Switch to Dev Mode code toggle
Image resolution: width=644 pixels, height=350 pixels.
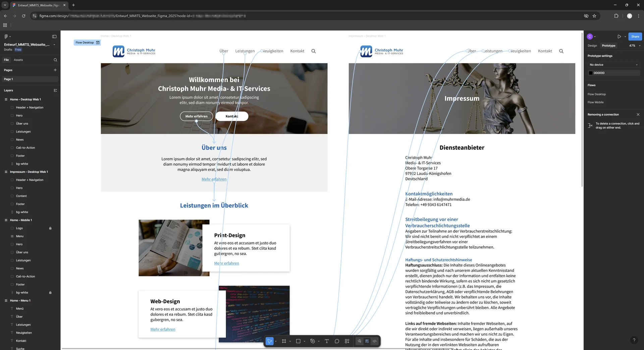tap(375, 341)
